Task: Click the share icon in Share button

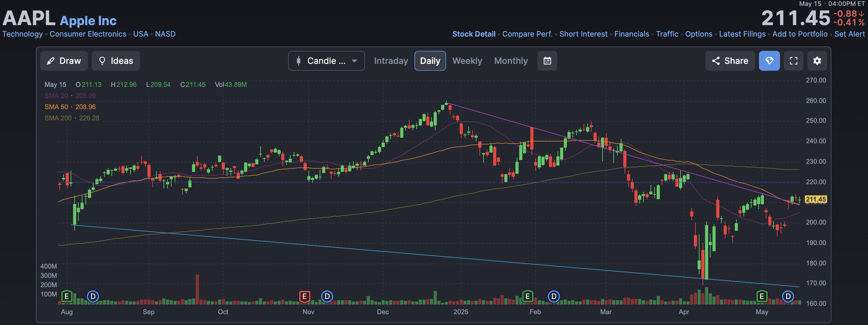Action: coord(716,61)
